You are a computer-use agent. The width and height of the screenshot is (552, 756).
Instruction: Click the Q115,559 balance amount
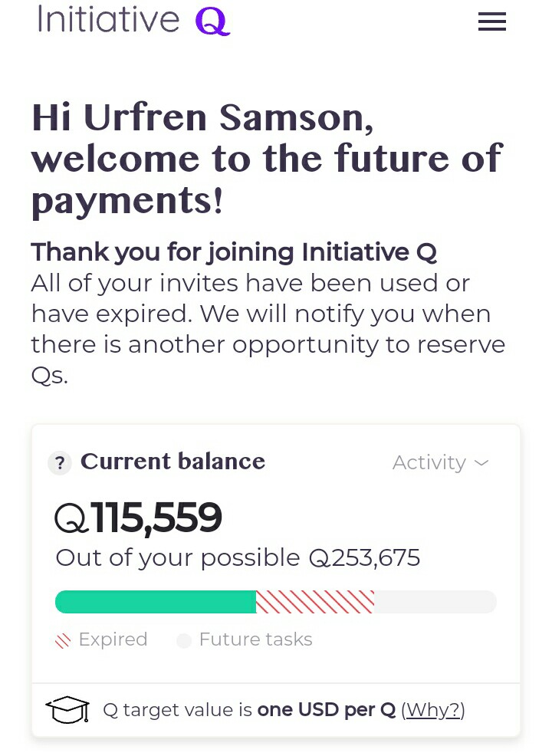pyautogui.click(x=138, y=518)
